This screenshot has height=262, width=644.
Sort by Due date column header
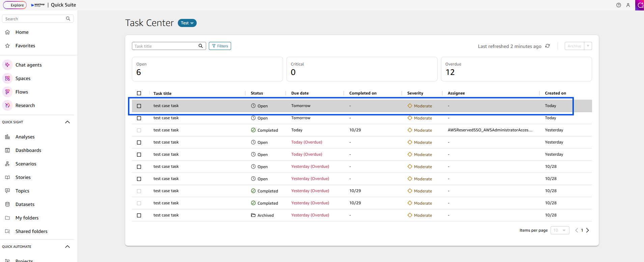[300, 93]
